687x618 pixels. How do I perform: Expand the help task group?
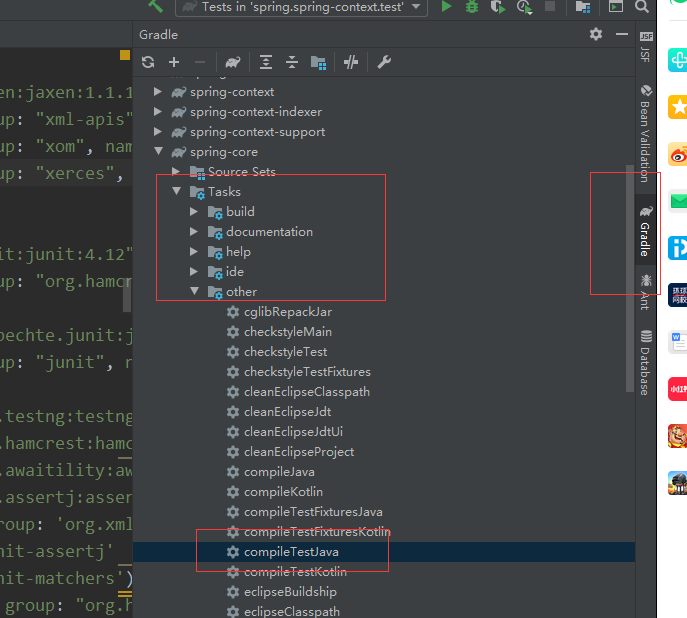[194, 251]
